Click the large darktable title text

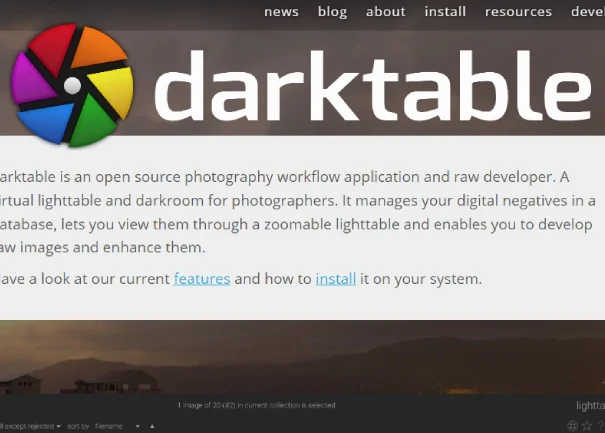point(373,86)
